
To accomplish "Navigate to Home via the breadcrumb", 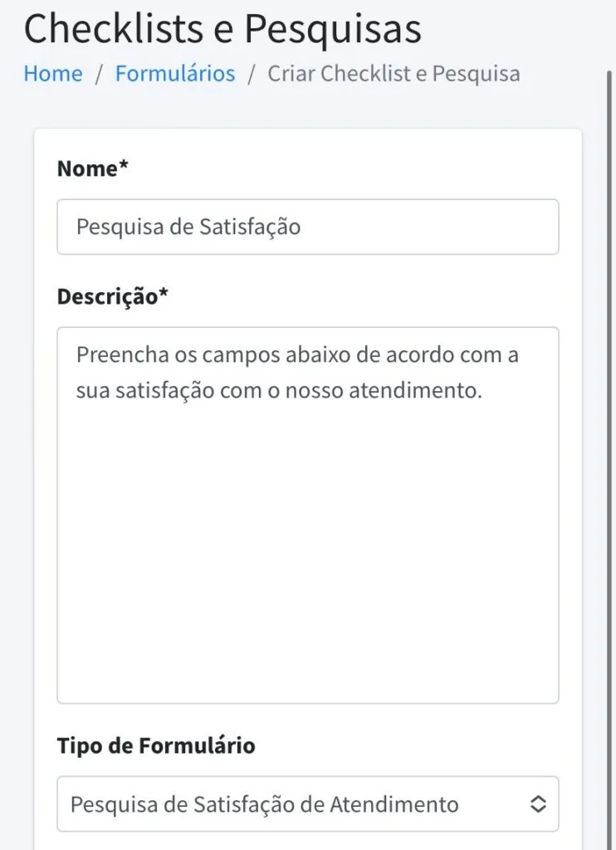I will pyautogui.click(x=52, y=74).
